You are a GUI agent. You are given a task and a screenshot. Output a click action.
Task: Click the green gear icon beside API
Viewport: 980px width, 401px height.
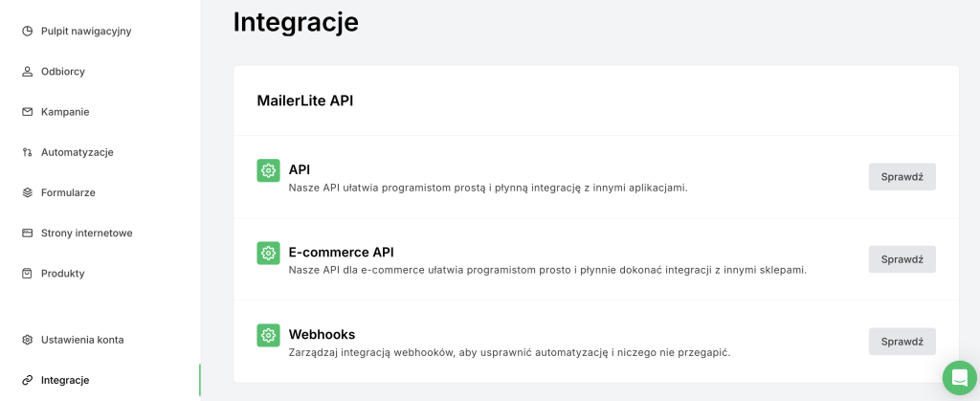click(x=268, y=170)
